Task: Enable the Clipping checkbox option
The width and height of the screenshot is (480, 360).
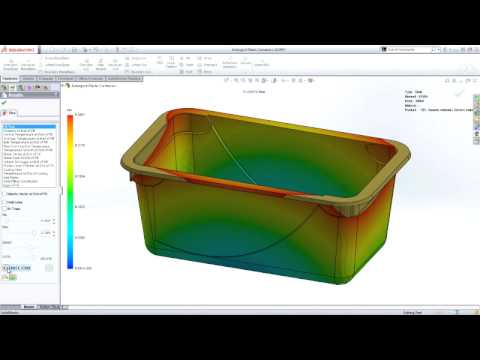Action: [x=4, y=209]
